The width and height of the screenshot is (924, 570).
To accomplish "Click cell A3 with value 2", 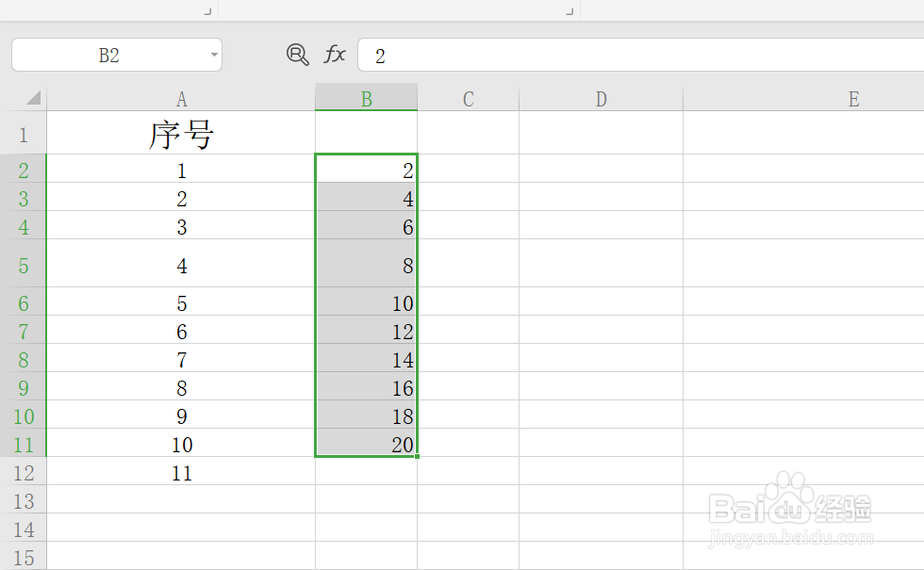I will (x=181, y=197).
